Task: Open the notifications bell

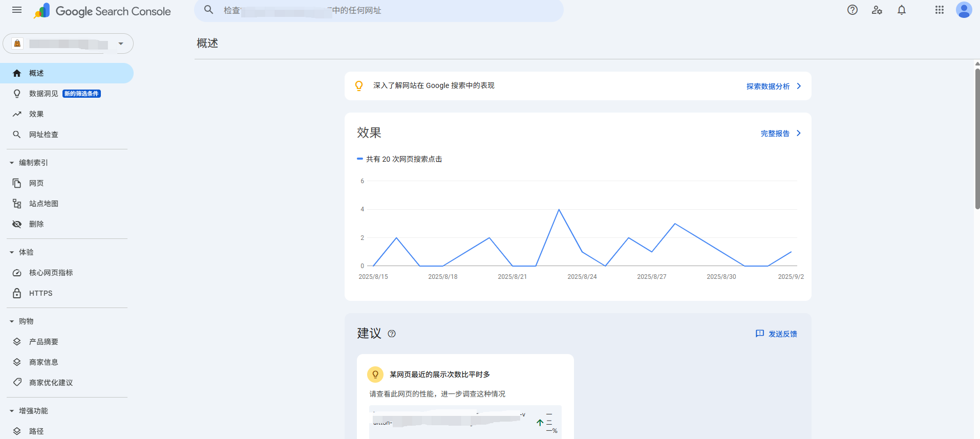Action: click(902, 10)
